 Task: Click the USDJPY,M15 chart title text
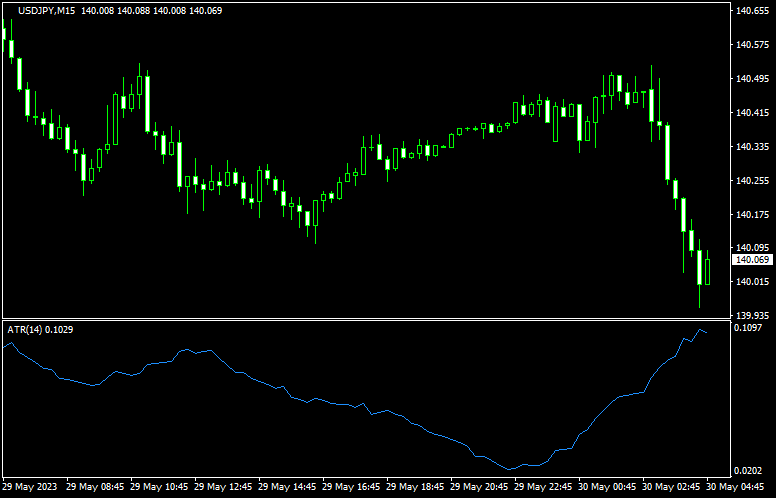click(47, 10)
